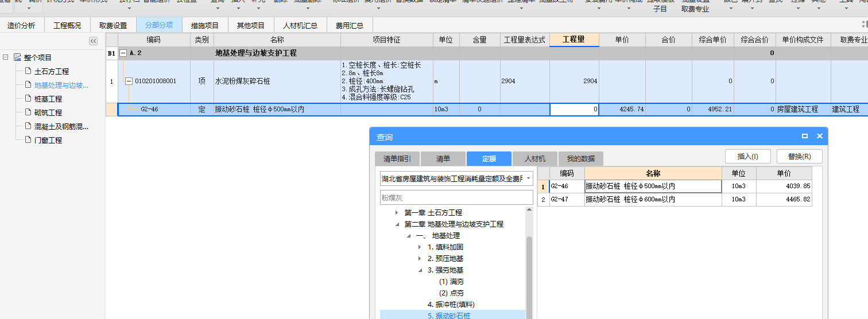This screenshot has width=868, height=319.
Task: Select (2) 点夯 in the quota tree
Action: (451, 293)
